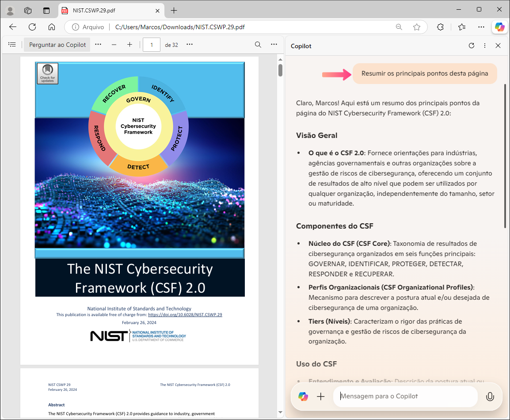Click 'de 32' page count label

pyautogui.click(x=171, y=45)
